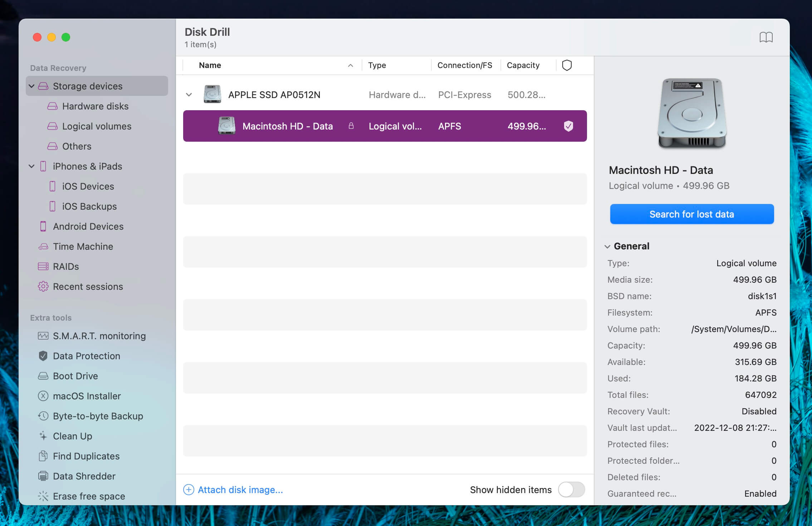812x526 pixels.
Task: Collapse the General details section
Action: [x=607, y=247]
